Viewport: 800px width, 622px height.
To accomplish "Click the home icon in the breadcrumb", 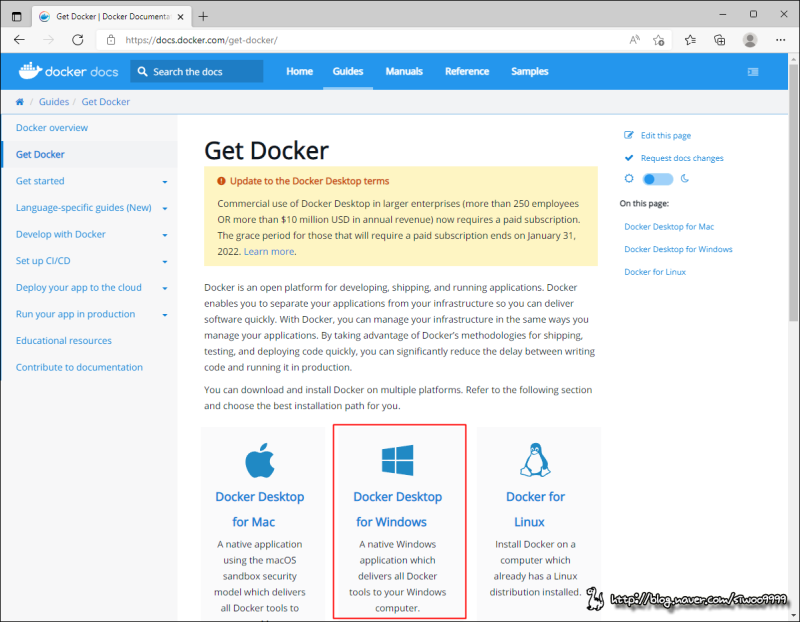I will [x=18, y=101].
